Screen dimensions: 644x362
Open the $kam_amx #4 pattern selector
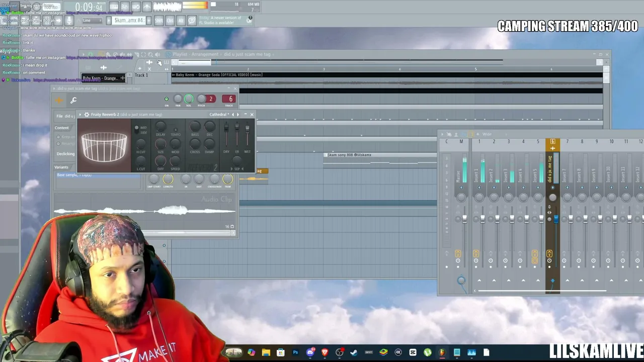[x=129, y=21]
